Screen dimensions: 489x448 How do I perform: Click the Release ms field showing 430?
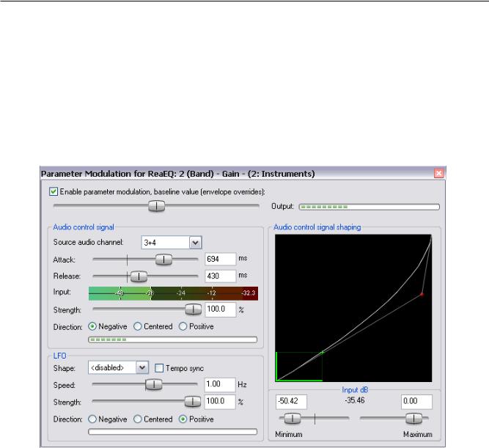(x=220, y=276)
